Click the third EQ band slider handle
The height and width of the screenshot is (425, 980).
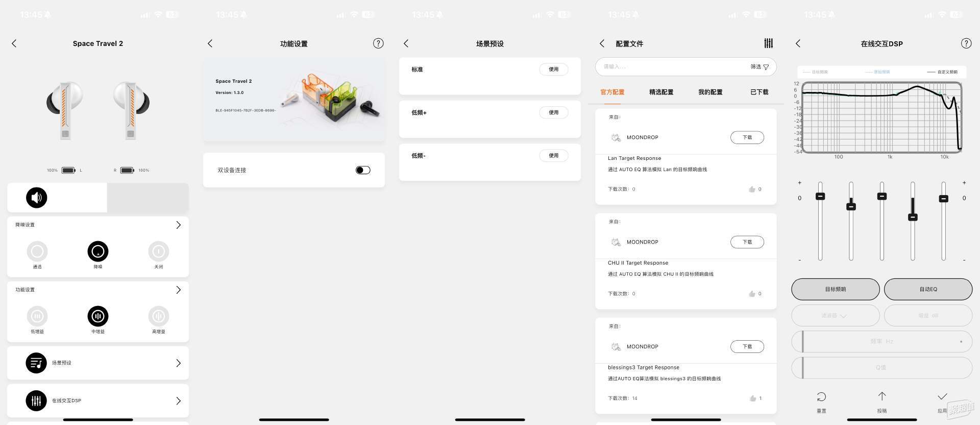click(882, 197)
